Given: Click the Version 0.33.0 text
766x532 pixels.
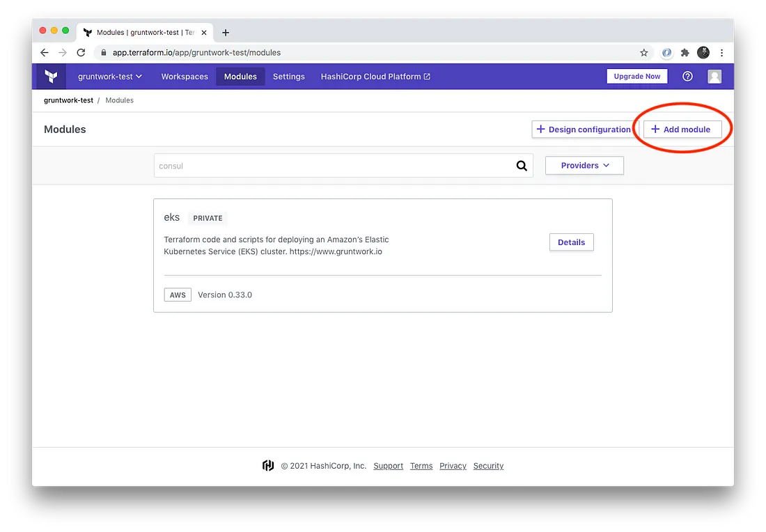Looking at the screenshot, I should (225, 295).
